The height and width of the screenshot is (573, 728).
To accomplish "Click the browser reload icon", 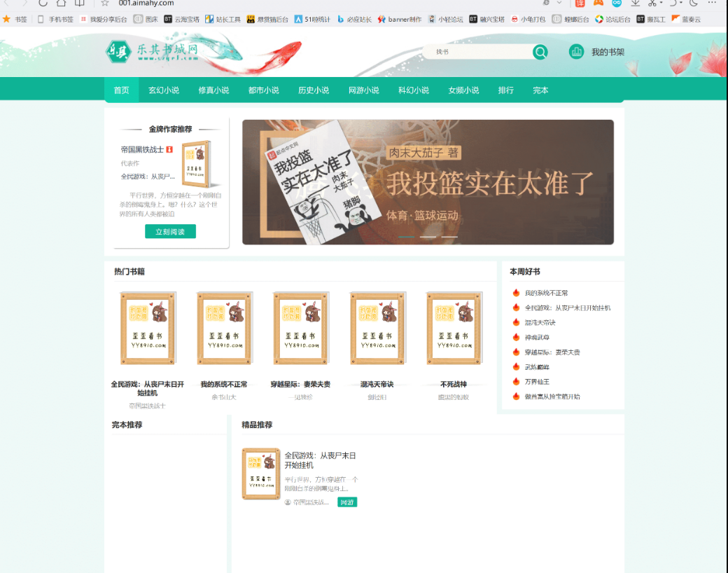I will 43,3.
